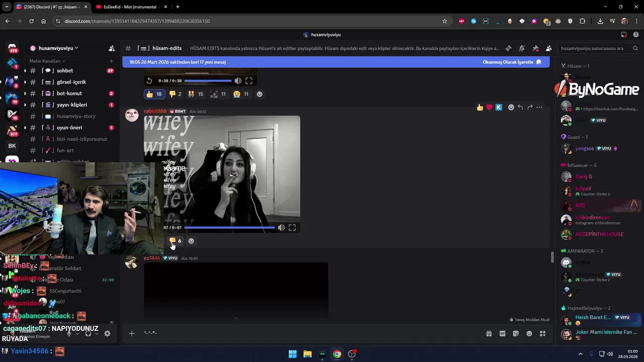Open the apps launcher icon in message box
The height and width of the screenshot is (362, 644).
542,333
